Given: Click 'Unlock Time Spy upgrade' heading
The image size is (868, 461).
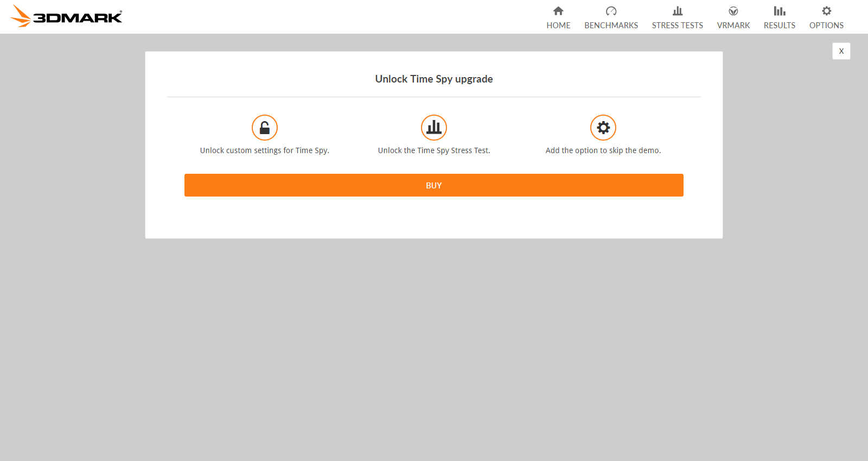Looking at the screenshot, I should [x=434, y=79].
